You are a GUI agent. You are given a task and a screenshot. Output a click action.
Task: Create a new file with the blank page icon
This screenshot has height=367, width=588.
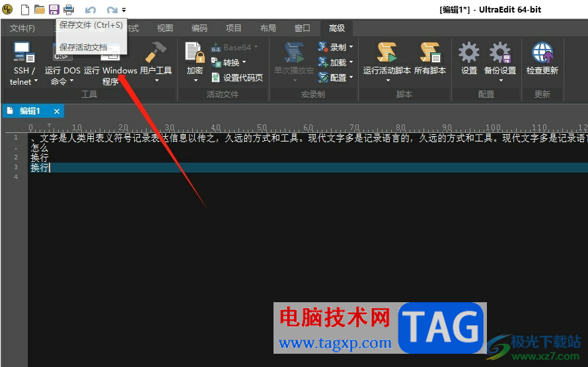coord(24,9)
